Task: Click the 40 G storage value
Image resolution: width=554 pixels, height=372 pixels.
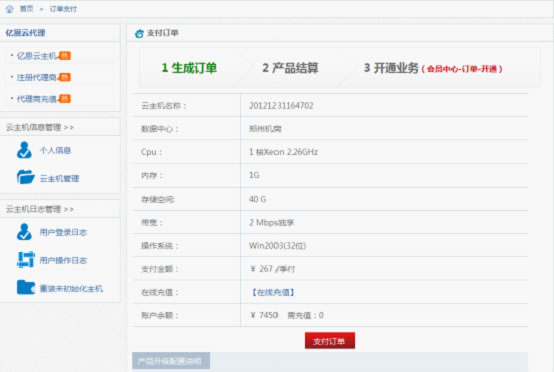Action: tap(258, 199)
